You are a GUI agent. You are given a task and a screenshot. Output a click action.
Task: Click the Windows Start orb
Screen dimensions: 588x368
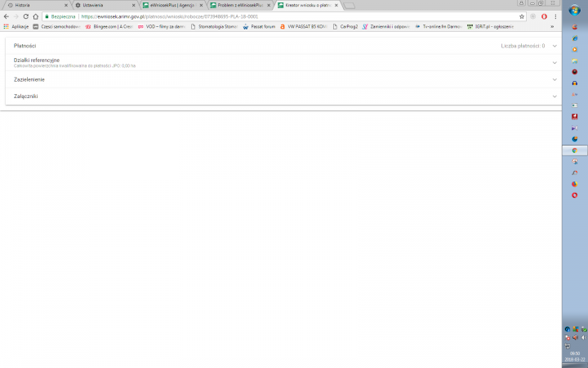click(x=575, y=11)
